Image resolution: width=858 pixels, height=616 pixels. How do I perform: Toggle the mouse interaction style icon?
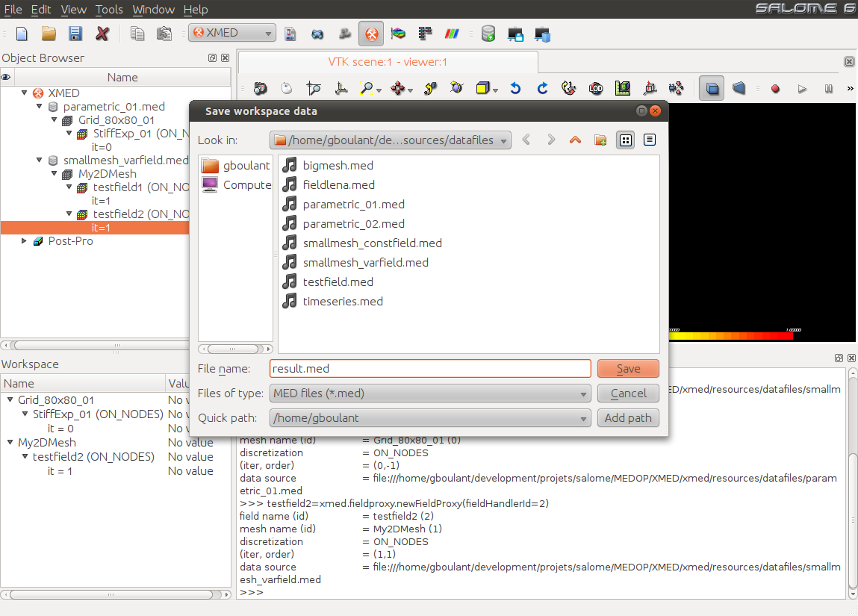287,88
